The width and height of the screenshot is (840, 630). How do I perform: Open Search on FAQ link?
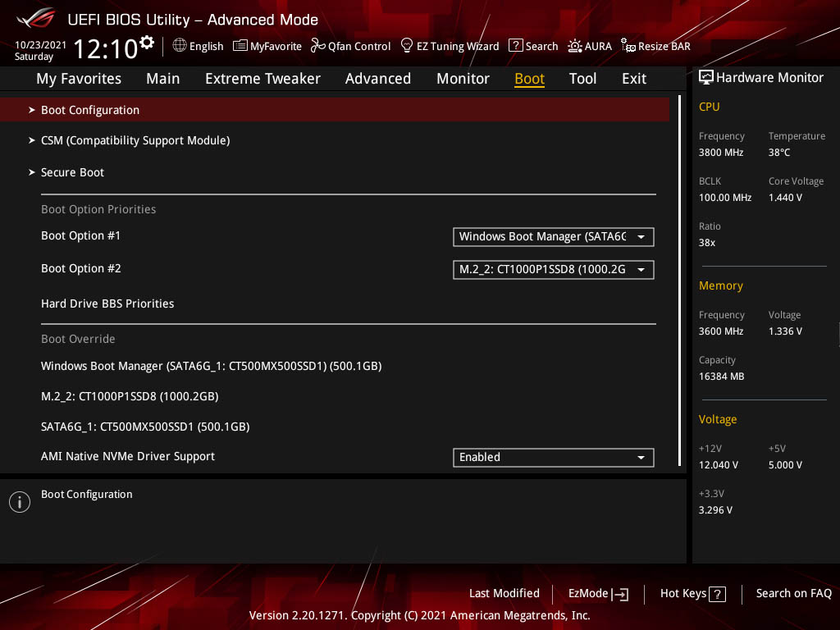tap(793, 594)
